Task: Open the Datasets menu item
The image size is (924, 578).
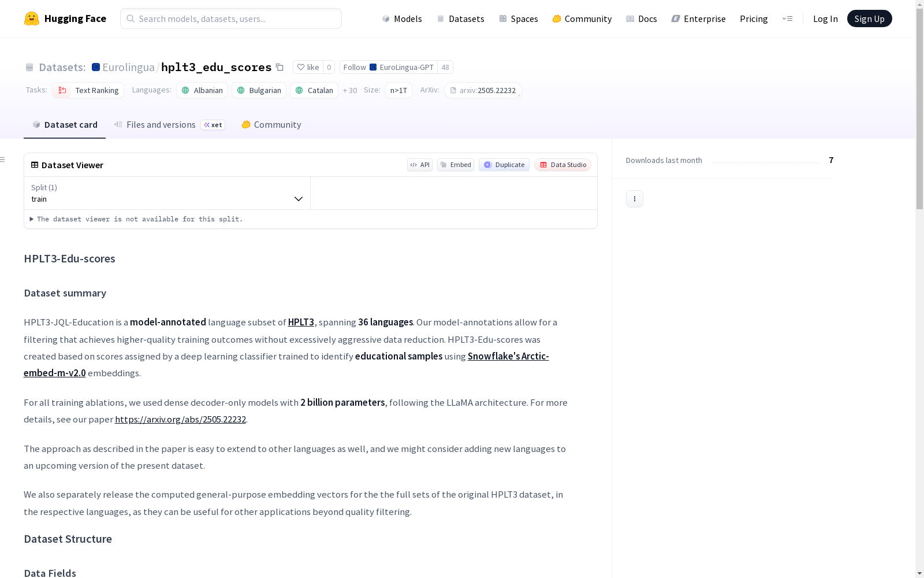Action: [460, 18]
